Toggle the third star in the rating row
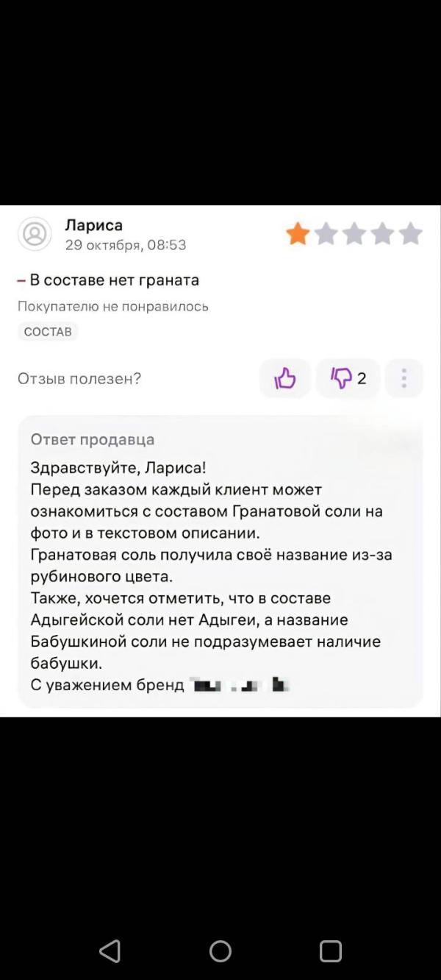This screenshot has width=441, height=980. point(353,233)
